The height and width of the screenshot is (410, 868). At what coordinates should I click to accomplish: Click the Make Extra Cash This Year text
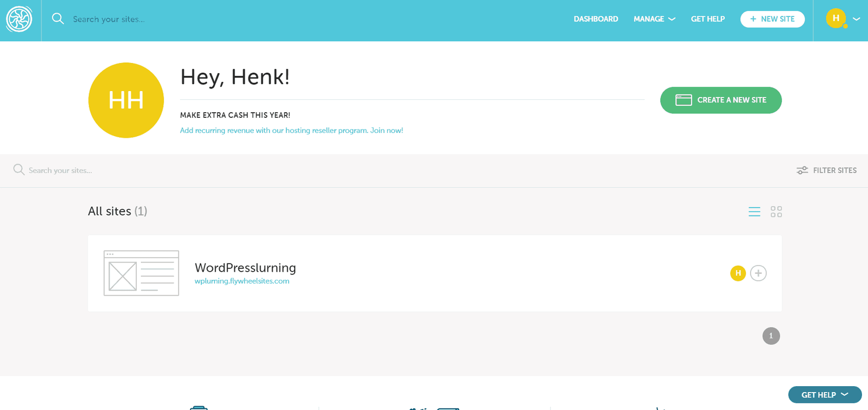point(235,115)
